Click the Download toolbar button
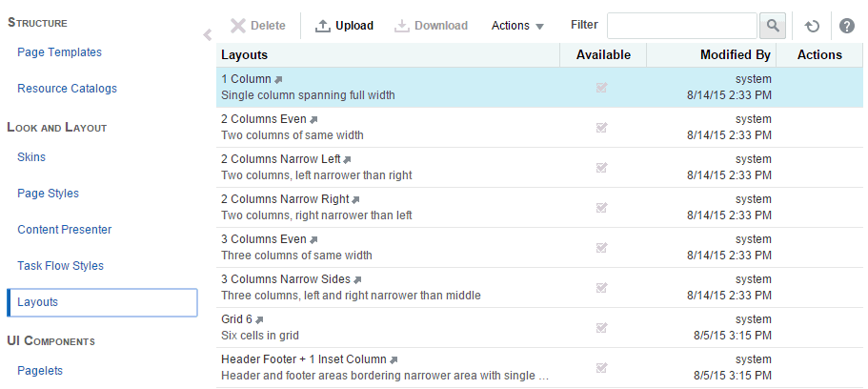 point(431,26)
